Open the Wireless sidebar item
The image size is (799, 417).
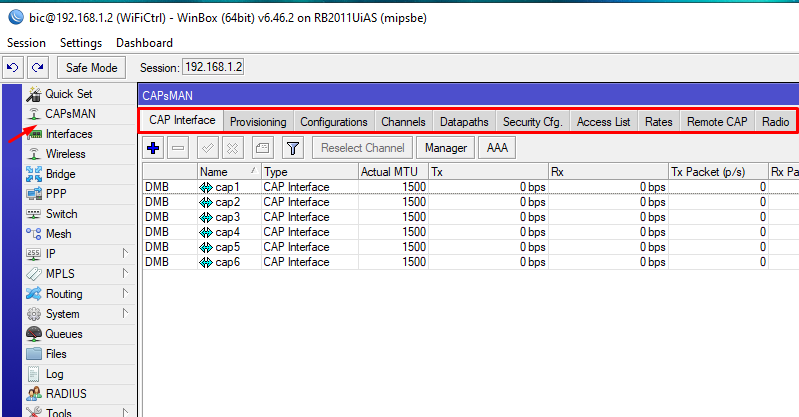65,154
